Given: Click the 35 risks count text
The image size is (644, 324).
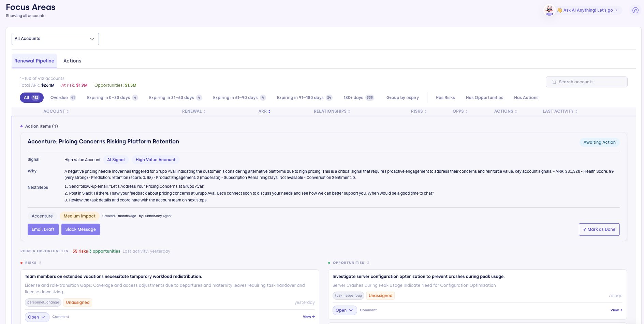Looking at the screenshot, I should (80, 251).
